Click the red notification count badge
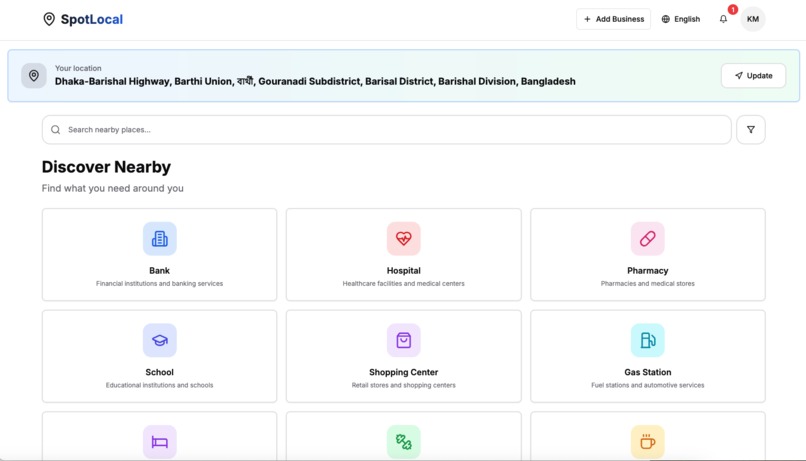The image size is (806, 461). point(732,10)
